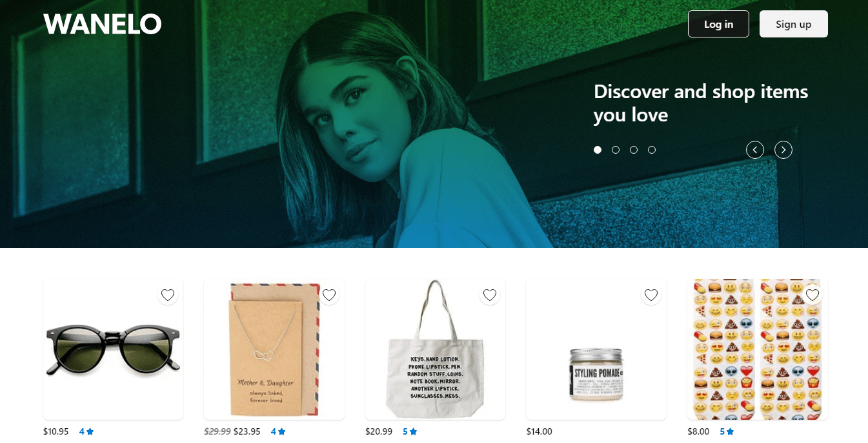868x443 pixels.
Task: Tap the heart on the tote bag
Action: (x=490, y=295)
